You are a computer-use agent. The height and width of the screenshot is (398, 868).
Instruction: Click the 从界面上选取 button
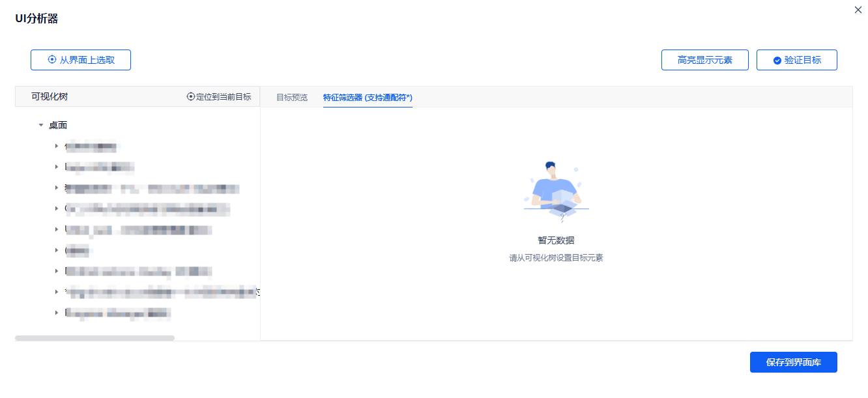coord(81,60)
